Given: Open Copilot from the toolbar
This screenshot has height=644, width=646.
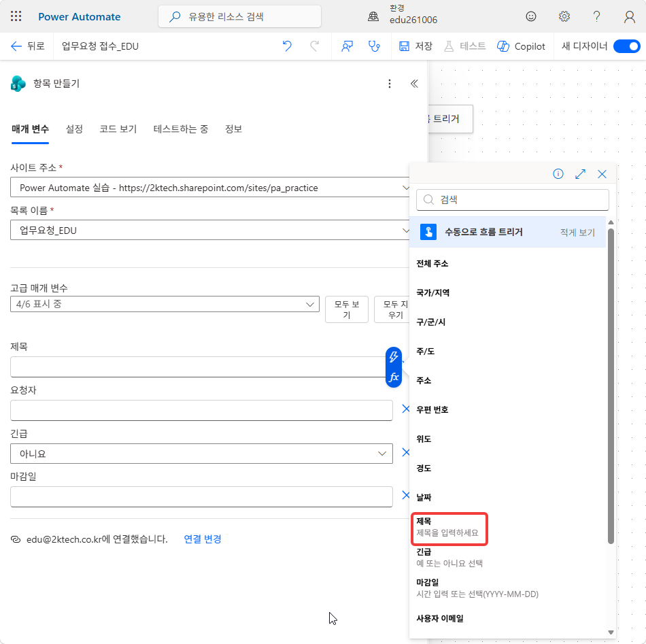Looking at the screenshot, I should click(x=521, y=46).
